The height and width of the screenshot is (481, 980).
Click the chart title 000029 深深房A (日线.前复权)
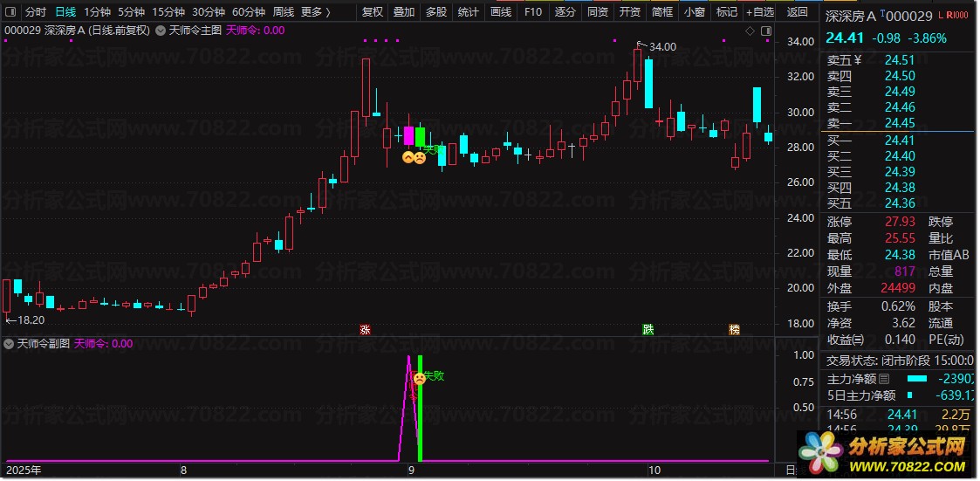78,31
